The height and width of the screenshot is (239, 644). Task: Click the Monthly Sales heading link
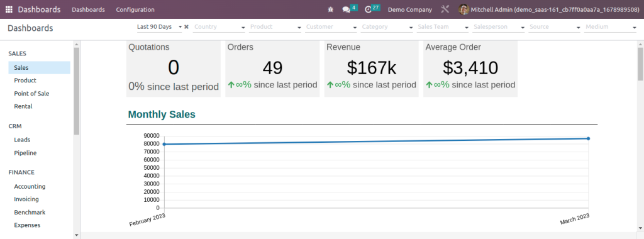(162, 114)
